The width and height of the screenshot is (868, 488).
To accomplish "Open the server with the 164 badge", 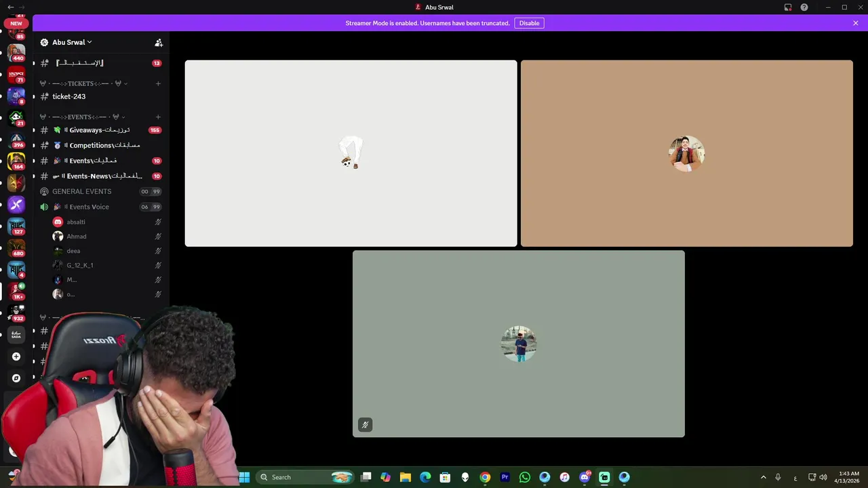I will click(16, 161).
